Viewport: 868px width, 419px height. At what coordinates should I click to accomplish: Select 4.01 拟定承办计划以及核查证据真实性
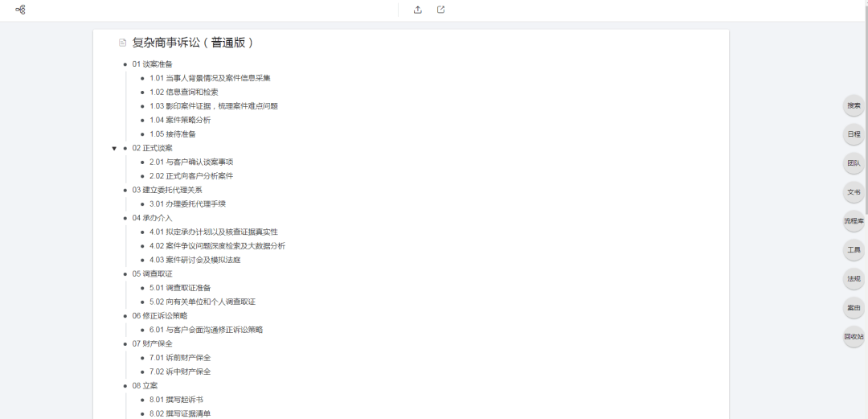click(214, 232)
